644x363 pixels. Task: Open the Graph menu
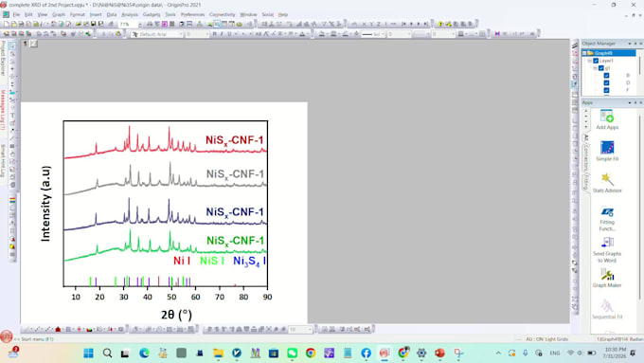(59, 14)
